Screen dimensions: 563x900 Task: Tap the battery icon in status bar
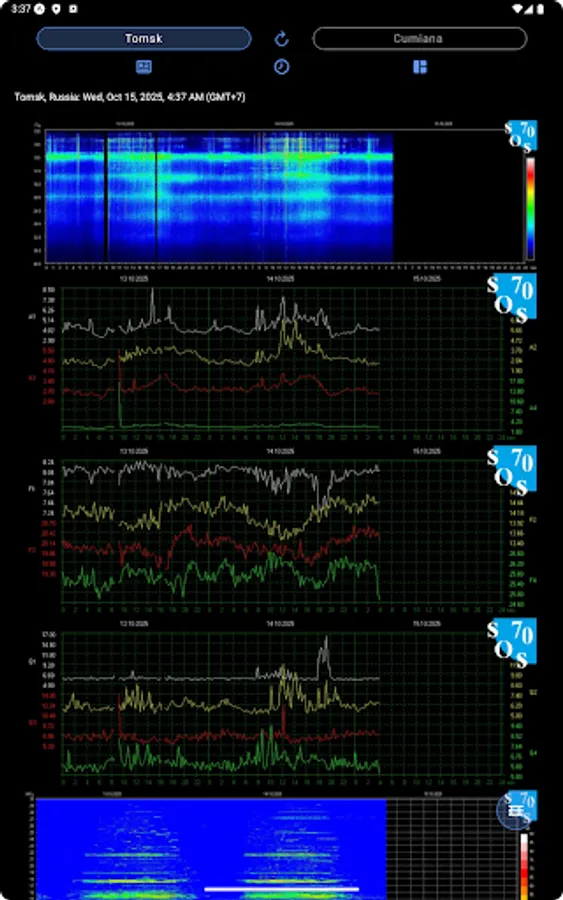[540, 9]
